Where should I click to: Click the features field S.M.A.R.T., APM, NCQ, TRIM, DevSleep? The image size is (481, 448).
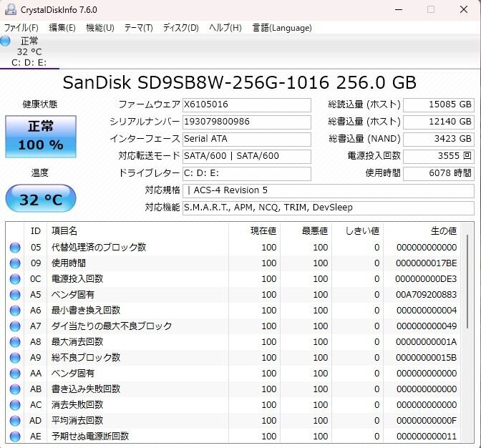[x=329, y=208]
